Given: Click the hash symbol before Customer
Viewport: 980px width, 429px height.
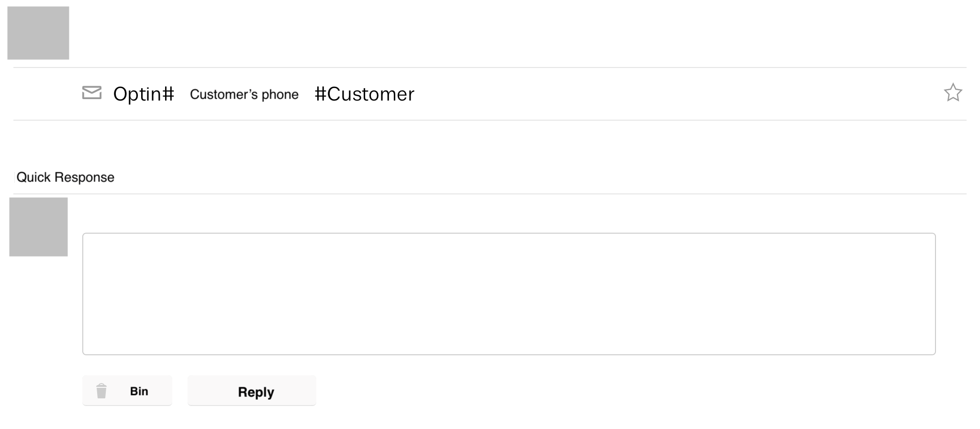Looking at the screenshot, I should (x=320, y=94).
